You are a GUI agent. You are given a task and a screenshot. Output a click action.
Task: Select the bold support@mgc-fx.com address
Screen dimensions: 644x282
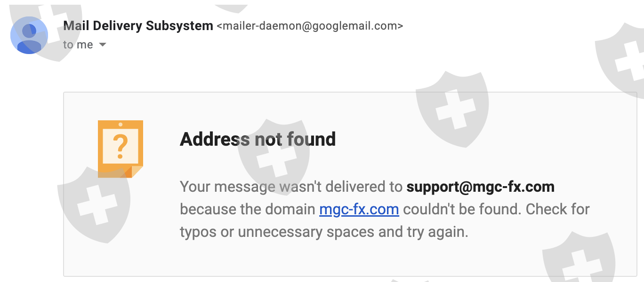[480, 187]
